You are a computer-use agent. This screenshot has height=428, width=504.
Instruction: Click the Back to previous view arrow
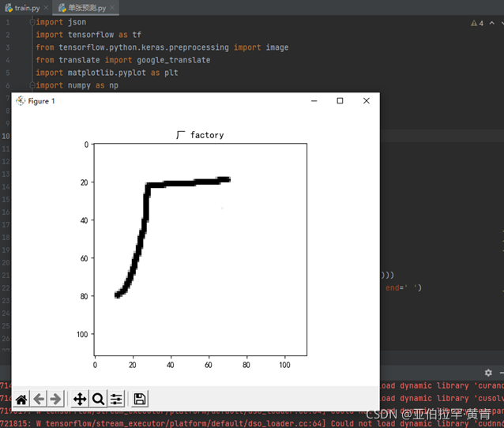click(39, 400)
